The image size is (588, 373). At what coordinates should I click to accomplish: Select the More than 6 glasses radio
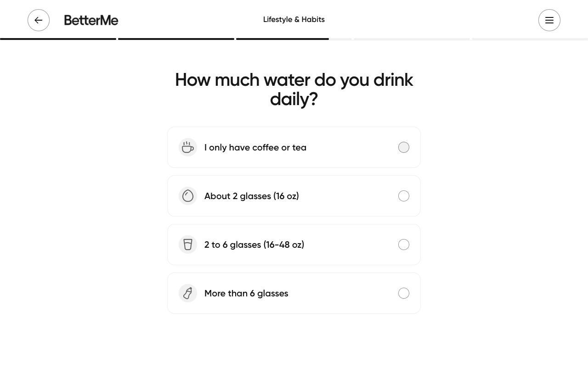[x=404, y=293]
